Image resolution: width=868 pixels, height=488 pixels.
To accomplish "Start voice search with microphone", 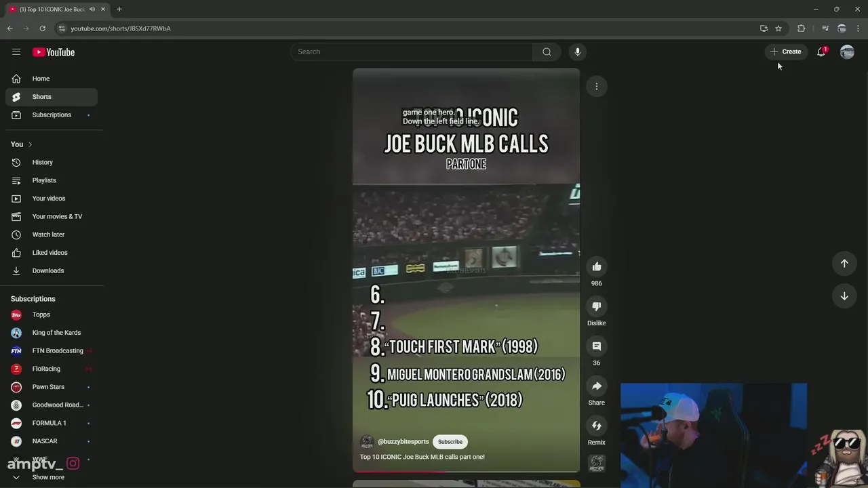I will tap(577, 52).
